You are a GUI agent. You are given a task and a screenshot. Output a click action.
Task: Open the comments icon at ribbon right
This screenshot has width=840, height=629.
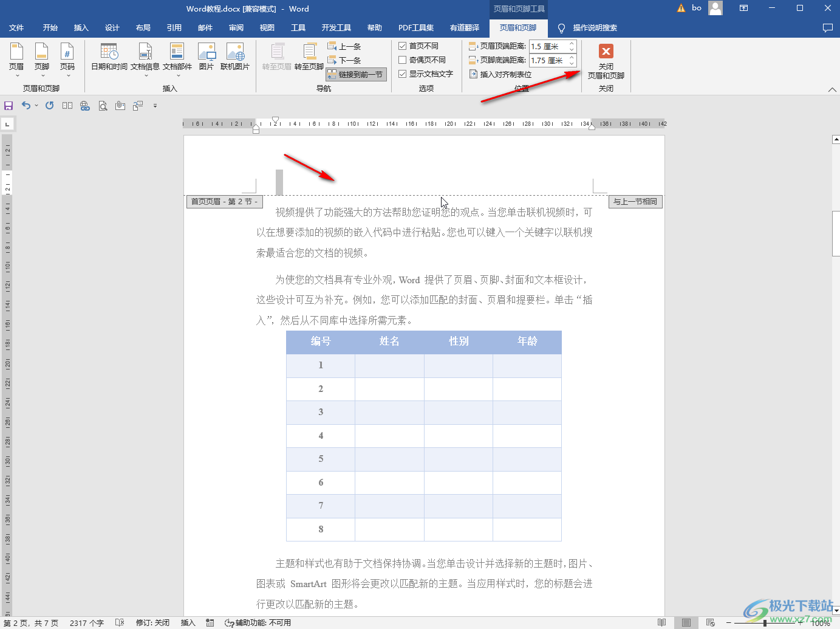click(x=827, y=28)
